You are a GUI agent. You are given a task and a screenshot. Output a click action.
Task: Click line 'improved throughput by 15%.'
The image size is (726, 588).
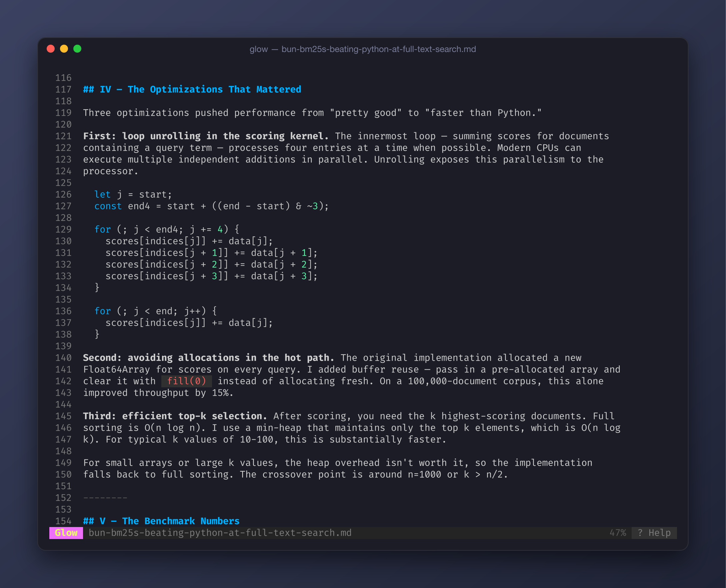pos(158,393)
